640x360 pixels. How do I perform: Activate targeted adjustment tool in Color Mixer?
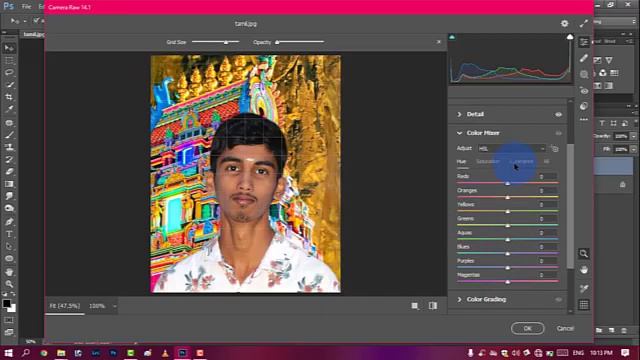554,149
